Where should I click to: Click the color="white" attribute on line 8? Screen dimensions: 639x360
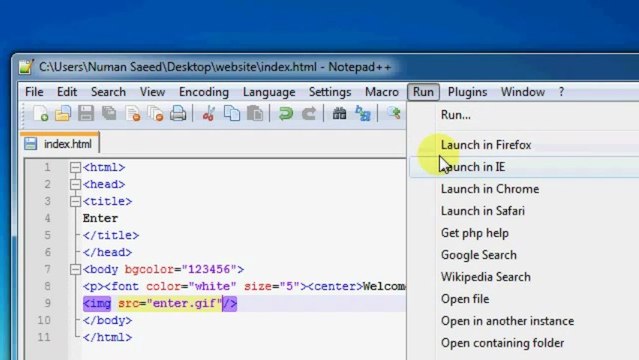191,287
